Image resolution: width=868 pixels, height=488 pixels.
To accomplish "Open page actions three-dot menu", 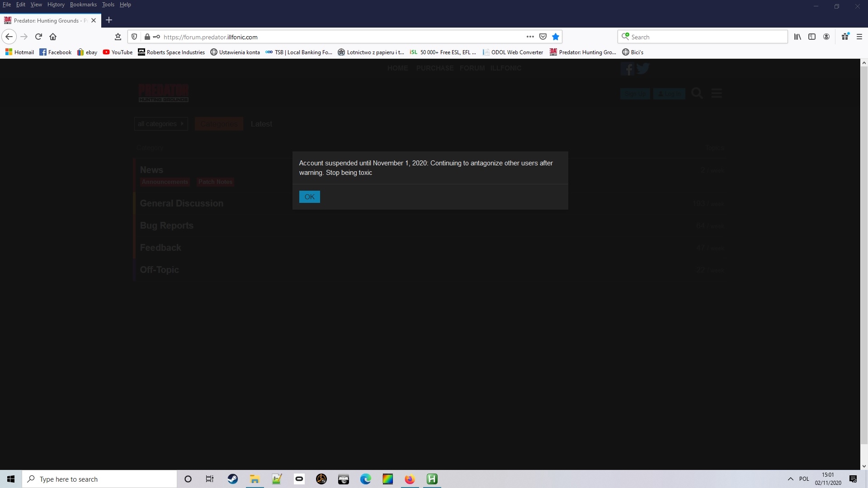I will [530, 37].
